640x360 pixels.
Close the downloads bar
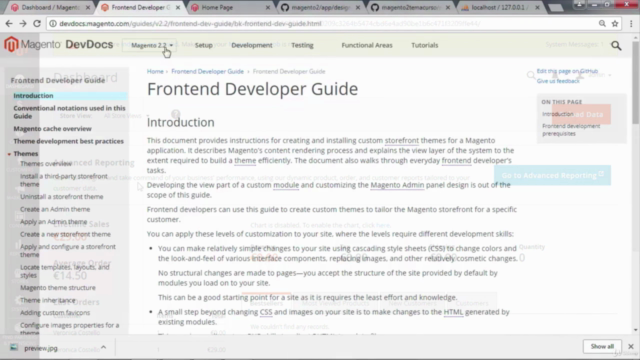point(631,346)
